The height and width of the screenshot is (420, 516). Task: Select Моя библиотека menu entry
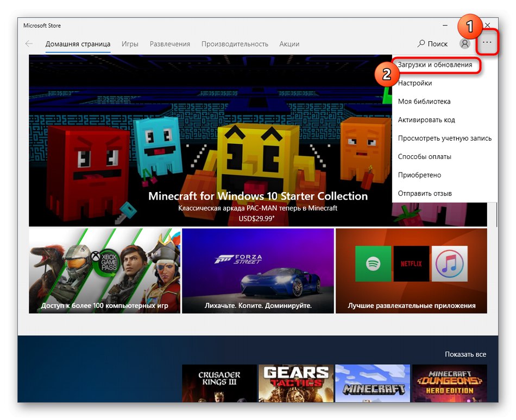click(445, 101)
